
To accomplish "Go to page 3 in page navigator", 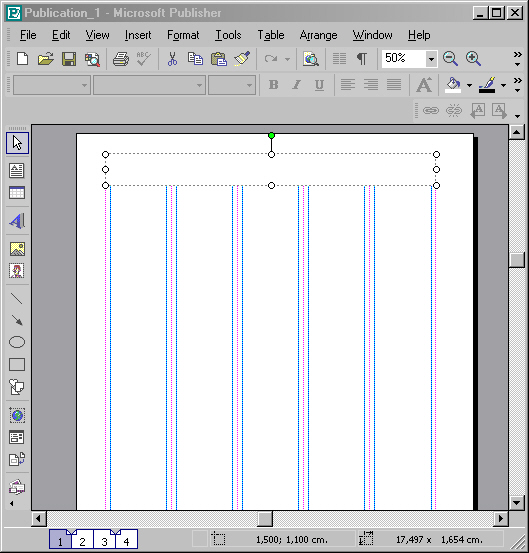I will 104,540.
